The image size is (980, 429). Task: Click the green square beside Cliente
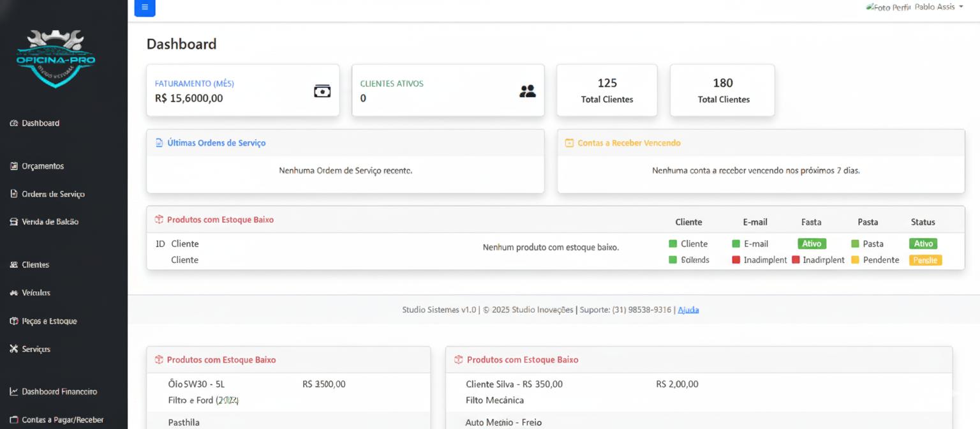(x=672, y=244)
